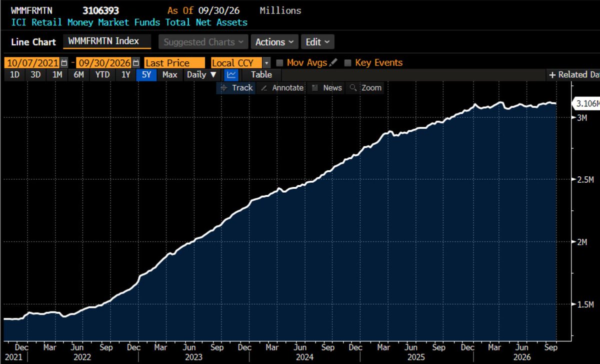Click the Last Price field
Viewport: 600px width, 364px height.
(x=174, y=63)
